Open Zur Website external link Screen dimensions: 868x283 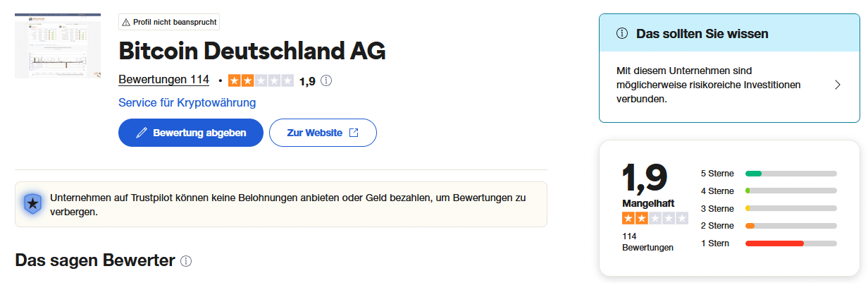click(323, 133)
